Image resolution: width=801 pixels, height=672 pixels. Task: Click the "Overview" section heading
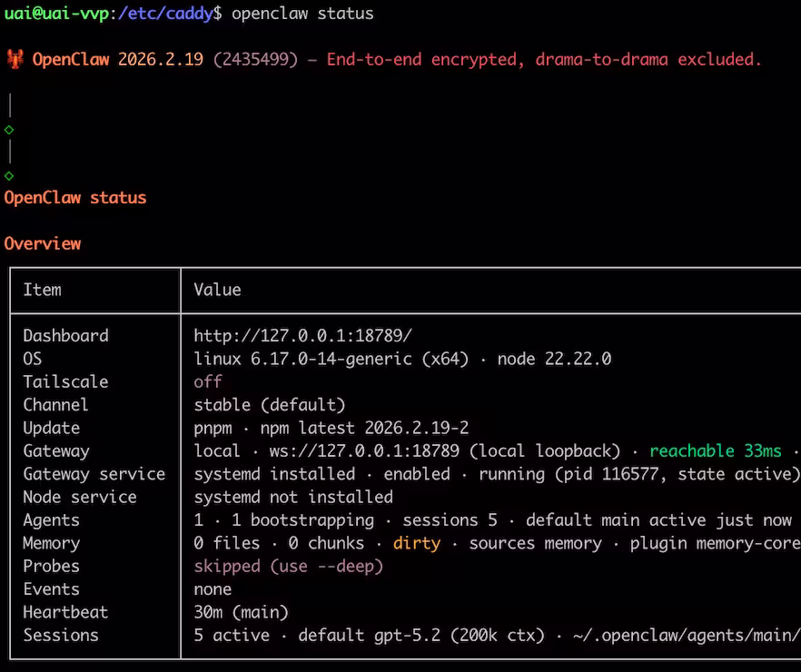tap(43, 243)
